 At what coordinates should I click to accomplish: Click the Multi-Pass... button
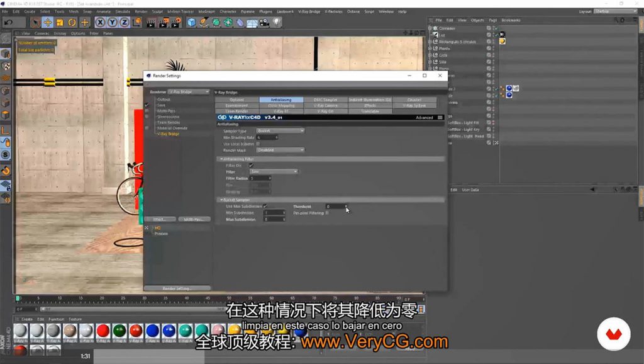194,219
